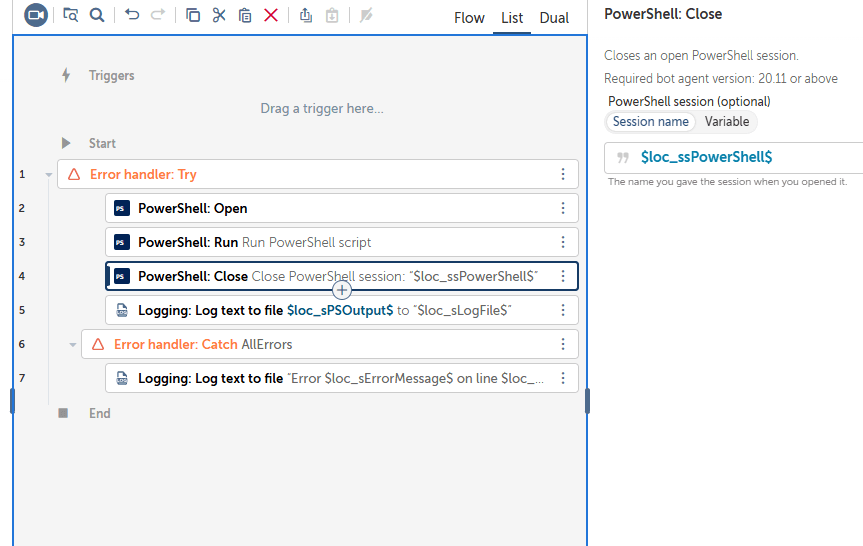Switch to Dual view
Viewport: 863px width, 546px height.
554,18
